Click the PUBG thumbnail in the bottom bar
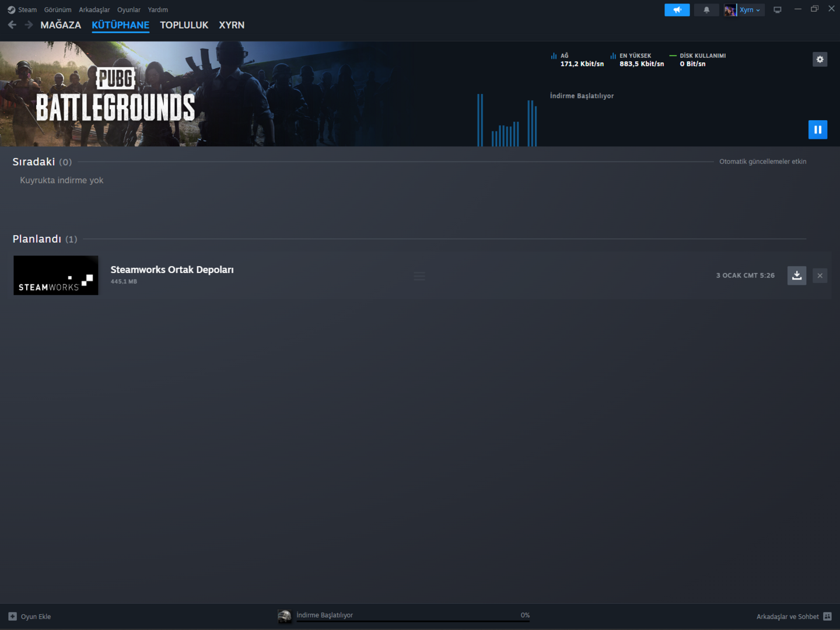 click(285, 617)
